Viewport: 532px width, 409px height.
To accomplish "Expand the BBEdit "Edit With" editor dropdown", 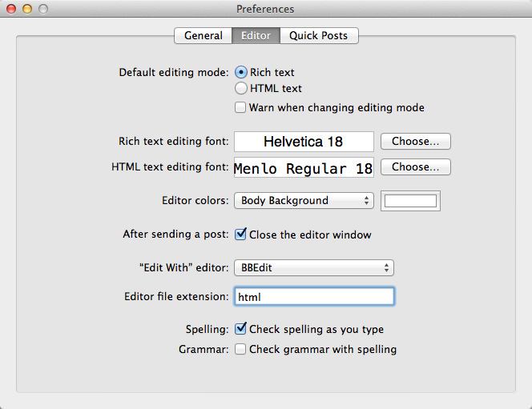I will (313, 267).
